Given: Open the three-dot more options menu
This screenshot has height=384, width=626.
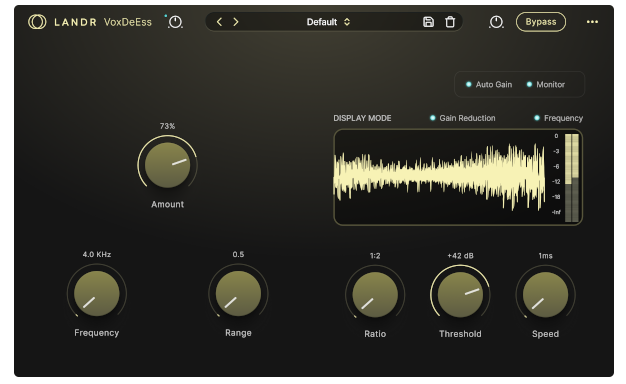Looking at the screenshot, I should (592, 22).
